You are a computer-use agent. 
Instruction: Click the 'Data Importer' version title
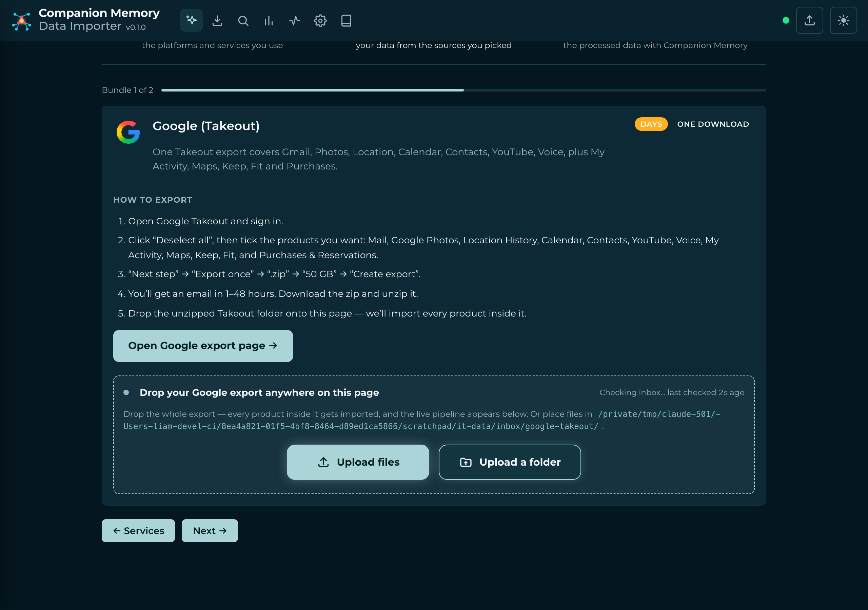pyautogui.click(x=92, y=26)
